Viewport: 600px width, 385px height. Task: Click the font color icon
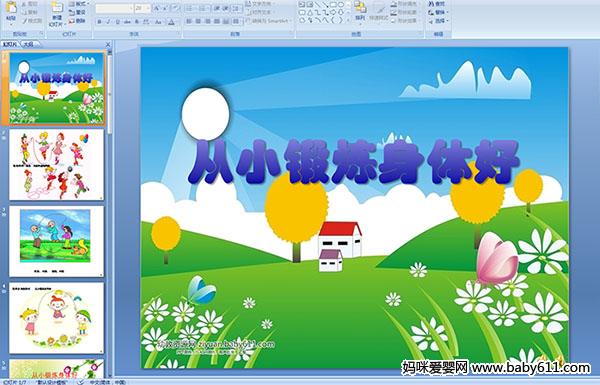[171, 22]
